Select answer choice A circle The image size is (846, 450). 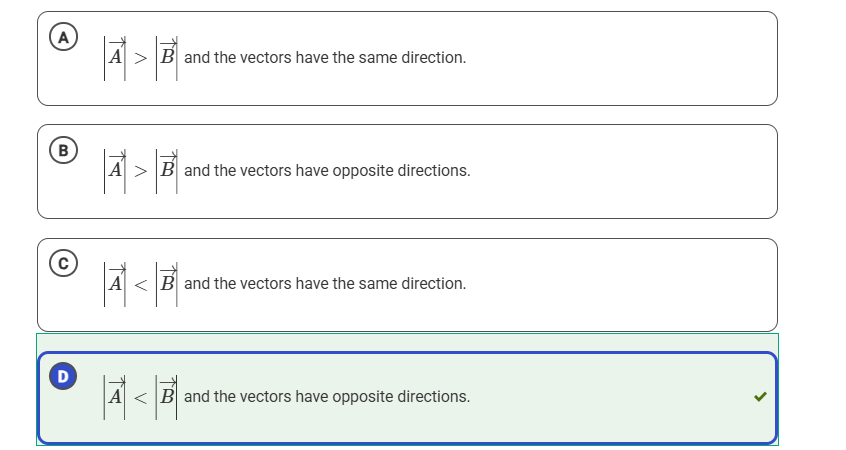[x=63, y=37]
